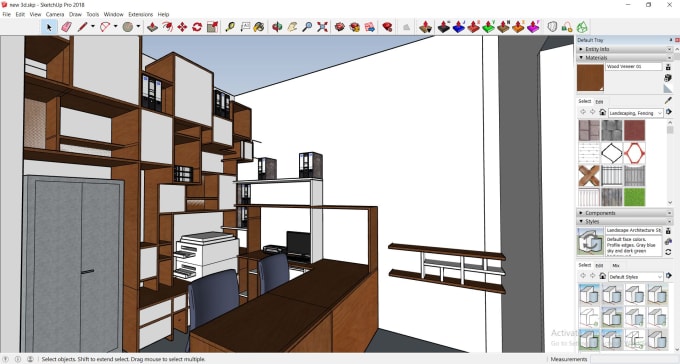Click the magenta push-pull extension icon
The height and width of the screenshot is (364, 680).
pyautogui.click(x=533, y=27)
